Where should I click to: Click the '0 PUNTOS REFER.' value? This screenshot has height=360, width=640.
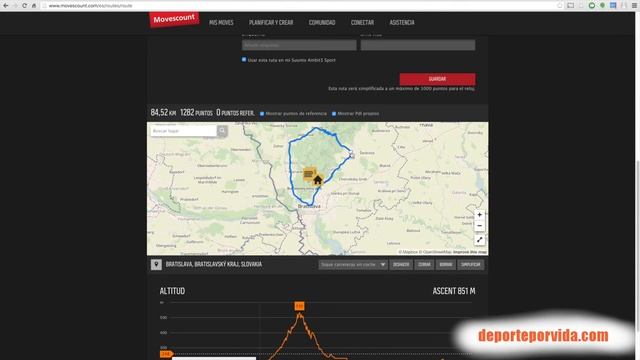pos(235,113)
